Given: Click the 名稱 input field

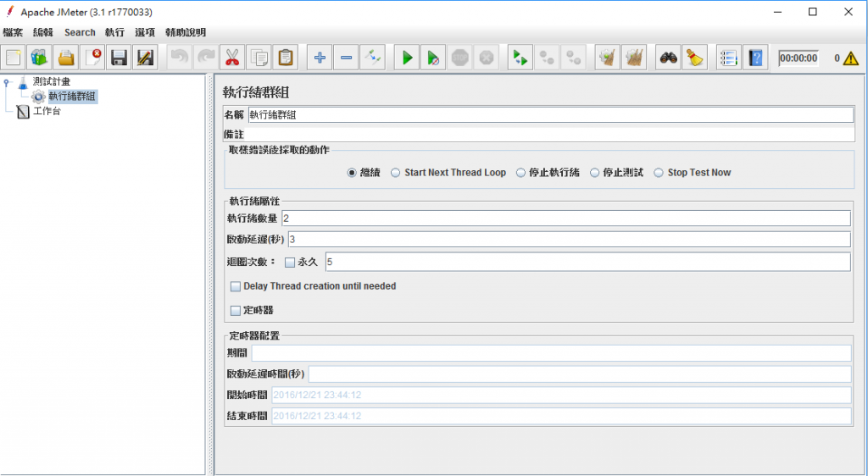Looking at the screenshot, I should tap(551, 115).
